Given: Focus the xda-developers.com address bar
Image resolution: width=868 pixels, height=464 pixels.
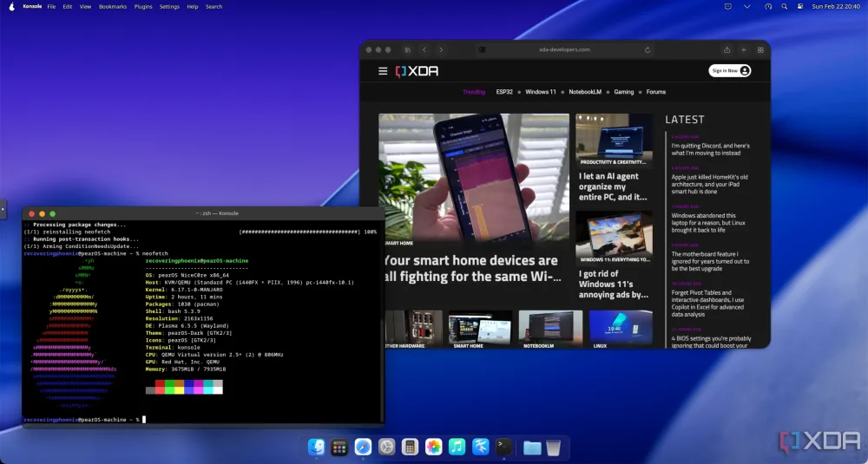Looking at the screenshot, I should click(565, 49).
